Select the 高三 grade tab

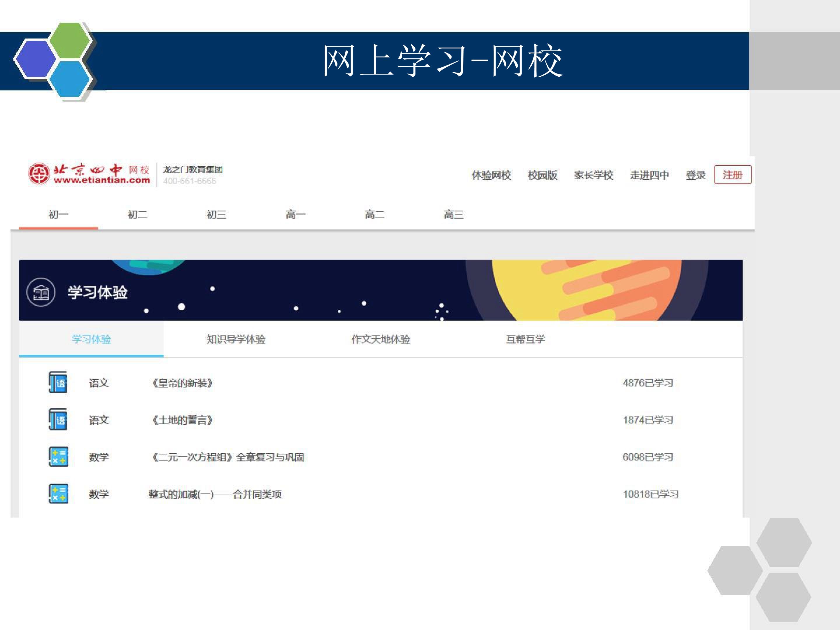point(454,215)
